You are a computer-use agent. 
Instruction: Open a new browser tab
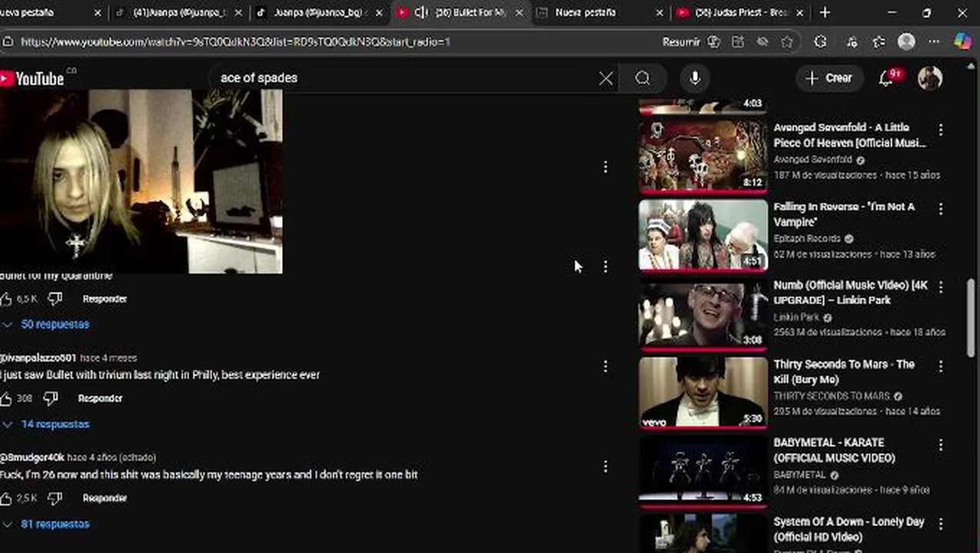[x=825, y=13]
